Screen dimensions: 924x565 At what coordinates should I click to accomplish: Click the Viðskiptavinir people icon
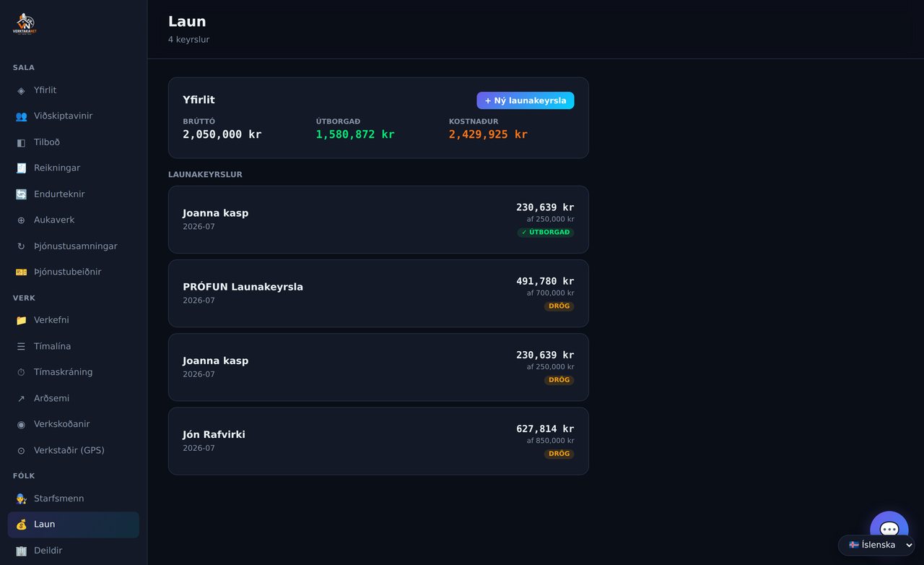[21, 116]
